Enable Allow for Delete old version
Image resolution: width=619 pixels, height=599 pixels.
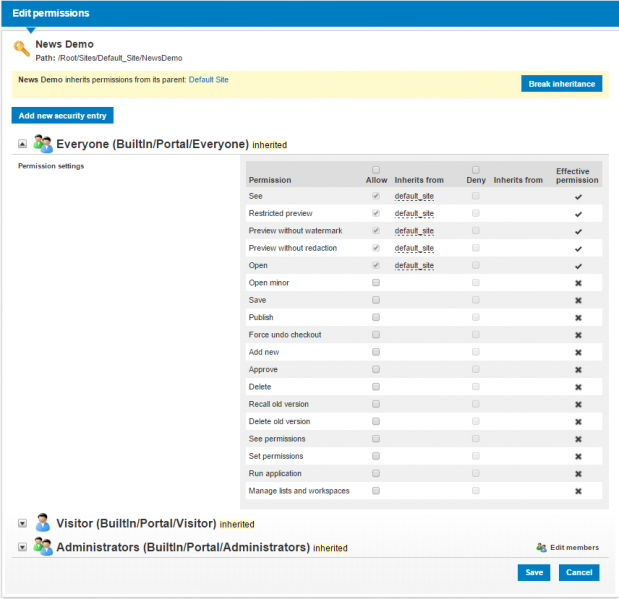pyautogui.click(x=376, y=421)
